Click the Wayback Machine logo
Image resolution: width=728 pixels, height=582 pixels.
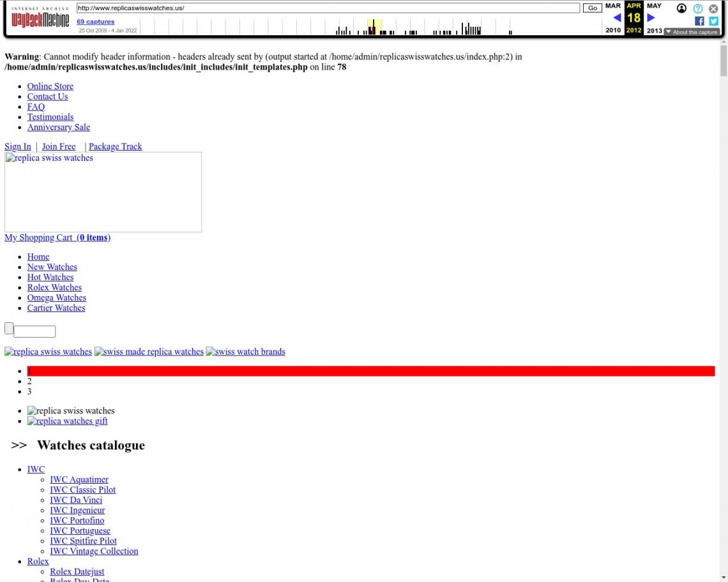click(x=40, y=18)
